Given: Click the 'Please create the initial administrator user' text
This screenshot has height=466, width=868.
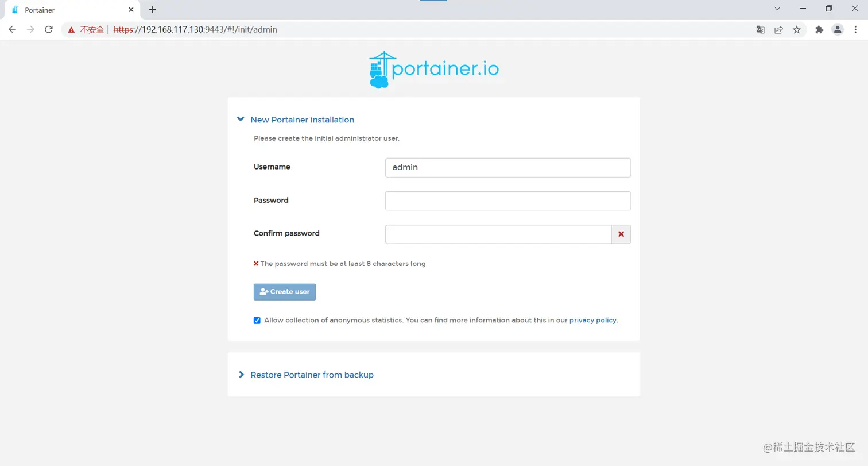Looking at the screenshot, I should point(327,138).
